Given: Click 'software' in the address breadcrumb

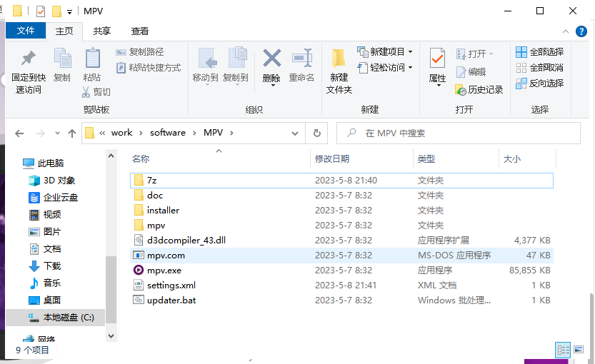Looking at the screenshot, I should pyautogui.click(x=168, y=133).
